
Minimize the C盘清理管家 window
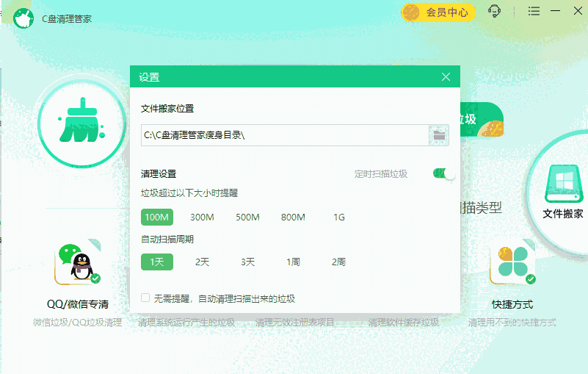[556, 11]
